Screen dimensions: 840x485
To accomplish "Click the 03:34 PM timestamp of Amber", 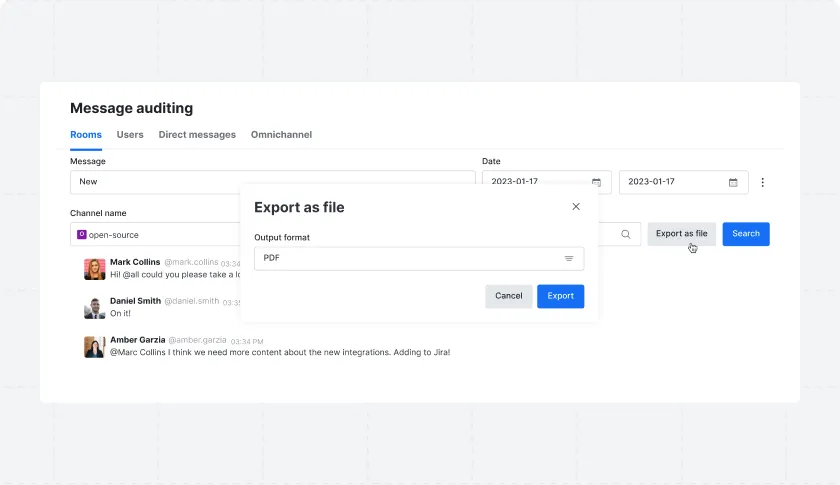I will (x=247, y=341).
